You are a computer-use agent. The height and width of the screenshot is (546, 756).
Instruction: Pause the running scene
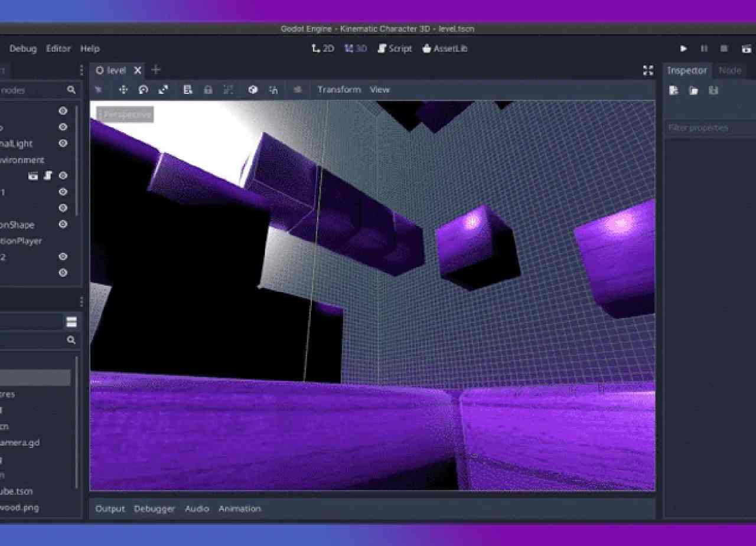pyautogui.click(x=704, y=48)
